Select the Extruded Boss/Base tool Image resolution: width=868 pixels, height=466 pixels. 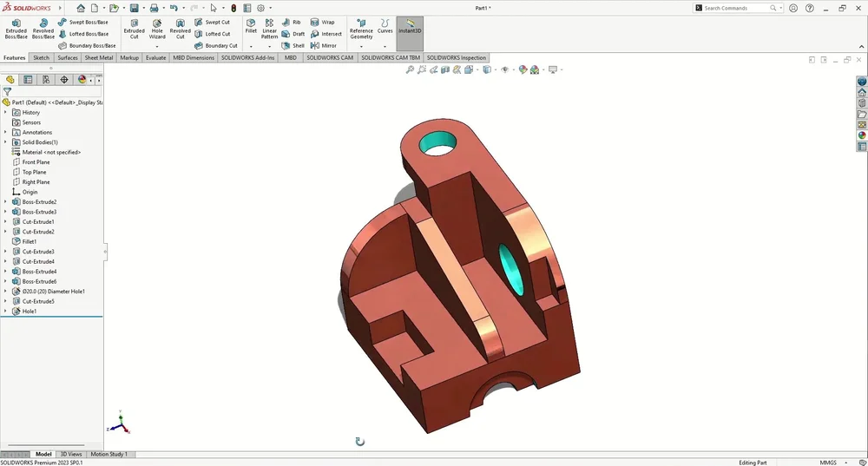point(16,28)
